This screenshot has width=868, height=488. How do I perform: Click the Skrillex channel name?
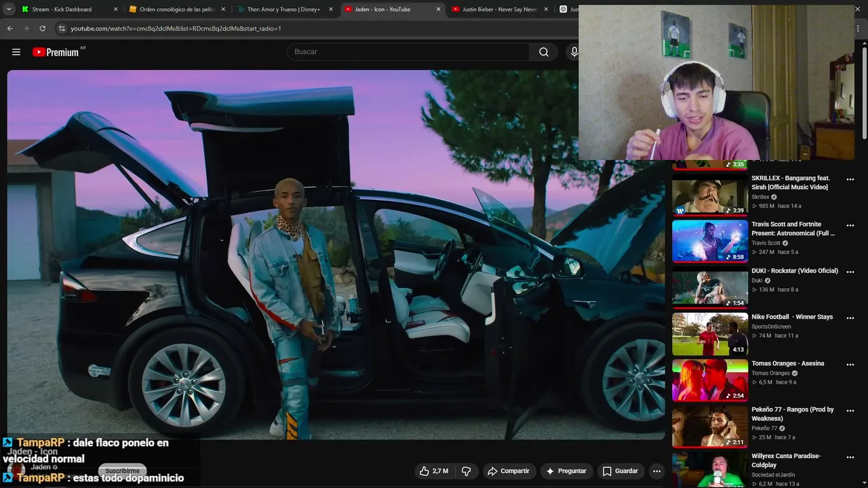point(760,197)
